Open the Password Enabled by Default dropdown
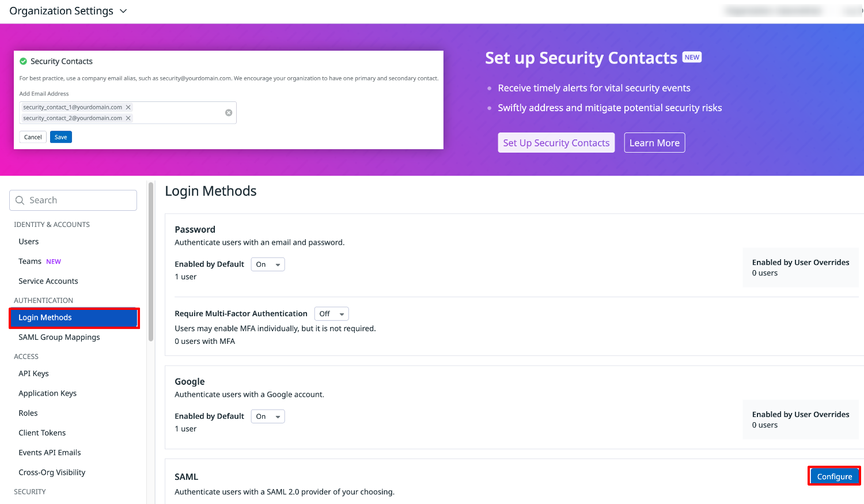 point(267,264)
